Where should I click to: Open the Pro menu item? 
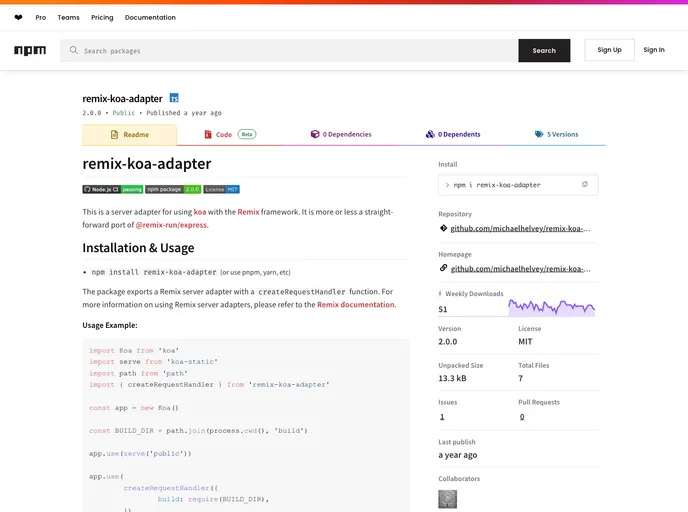pos(40,18)
